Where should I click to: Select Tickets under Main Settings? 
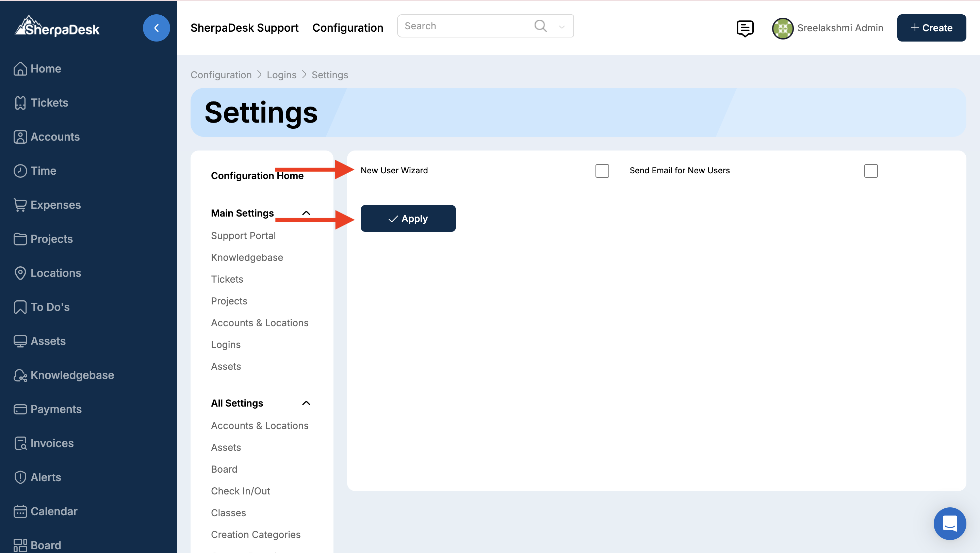tap(227, 279)
